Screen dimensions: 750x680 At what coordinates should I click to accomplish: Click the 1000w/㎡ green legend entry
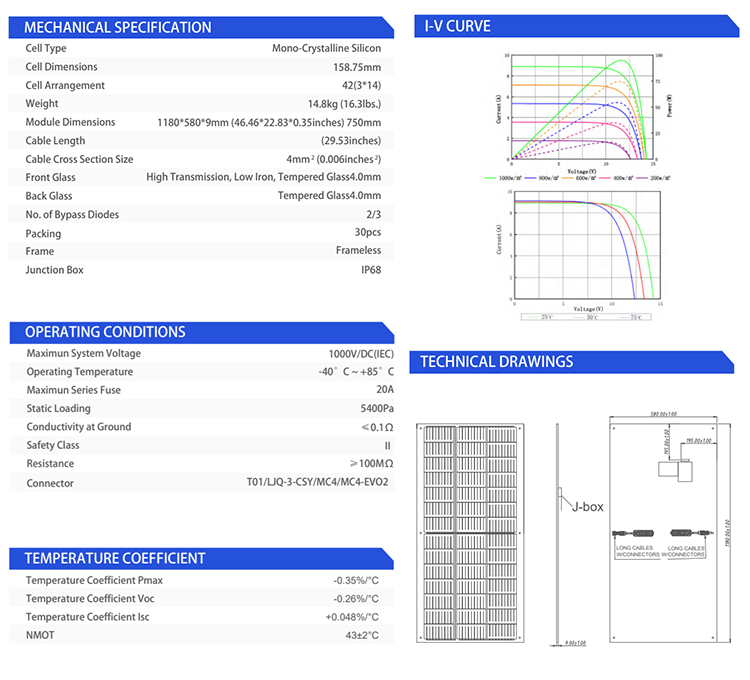(x=503, y=178)
